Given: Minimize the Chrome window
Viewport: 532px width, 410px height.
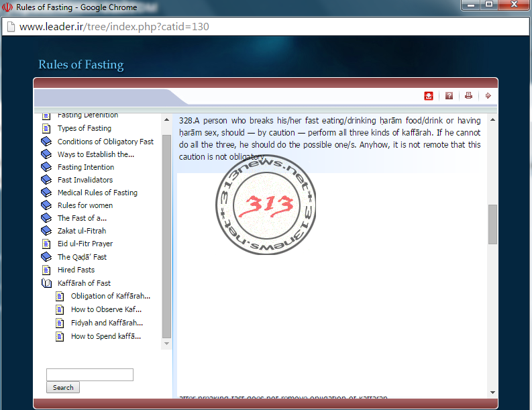Looking at the screenshot, I should click(470, 5).
